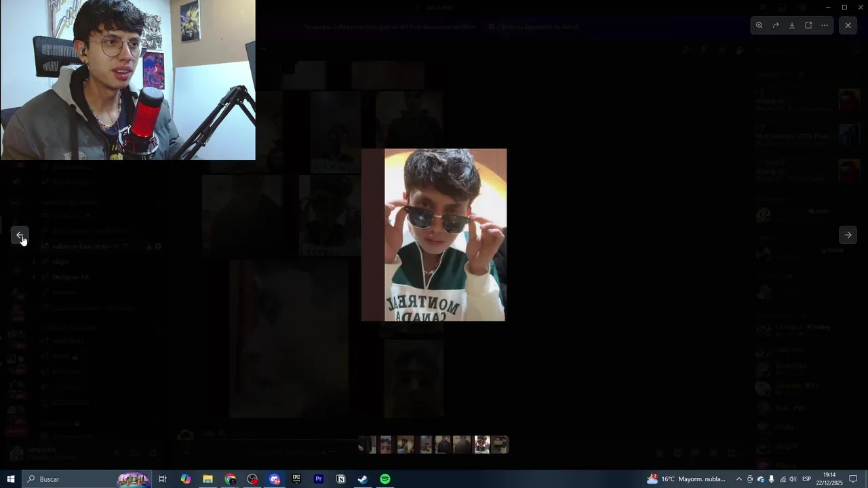Show hidden system tray icons chevron
Image resolution: width=868 pixels, height=488 pixels.
tap(739, 479)
